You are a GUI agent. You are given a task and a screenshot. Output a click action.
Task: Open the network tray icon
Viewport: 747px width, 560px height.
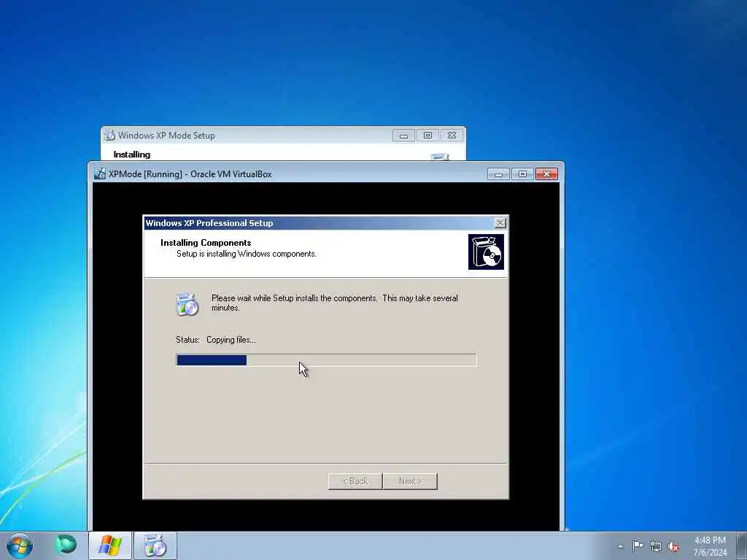[656, 547]
